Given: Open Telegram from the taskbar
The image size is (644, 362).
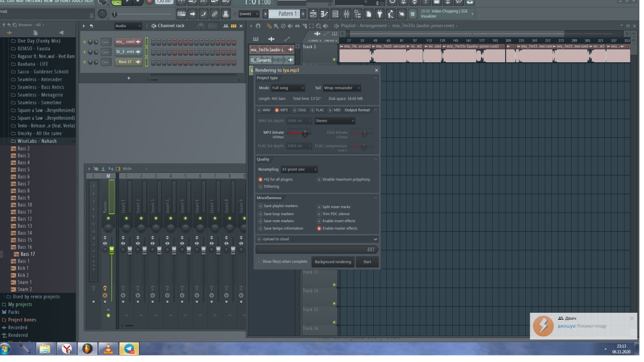Looking at the screenshot, I should (x=129, y=348).
